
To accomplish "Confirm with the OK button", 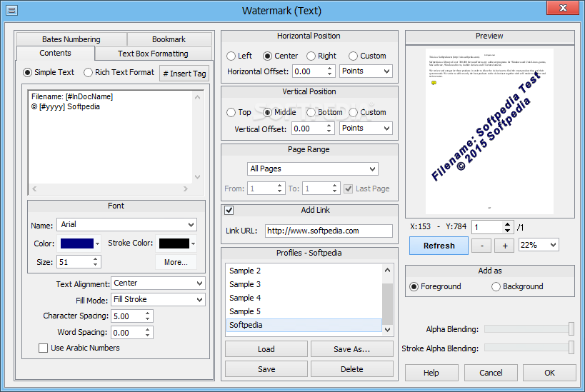I will [x=549, y=373].
